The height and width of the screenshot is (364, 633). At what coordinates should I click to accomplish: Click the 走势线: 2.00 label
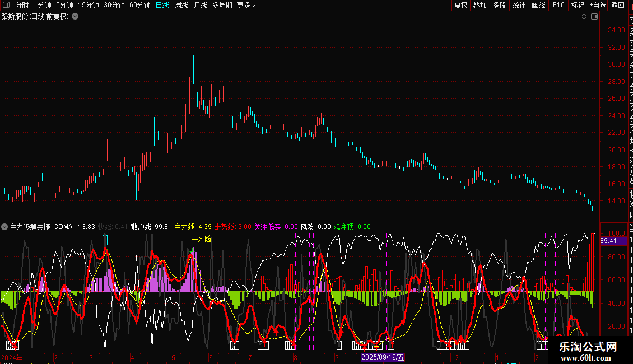tap(232, 227)
